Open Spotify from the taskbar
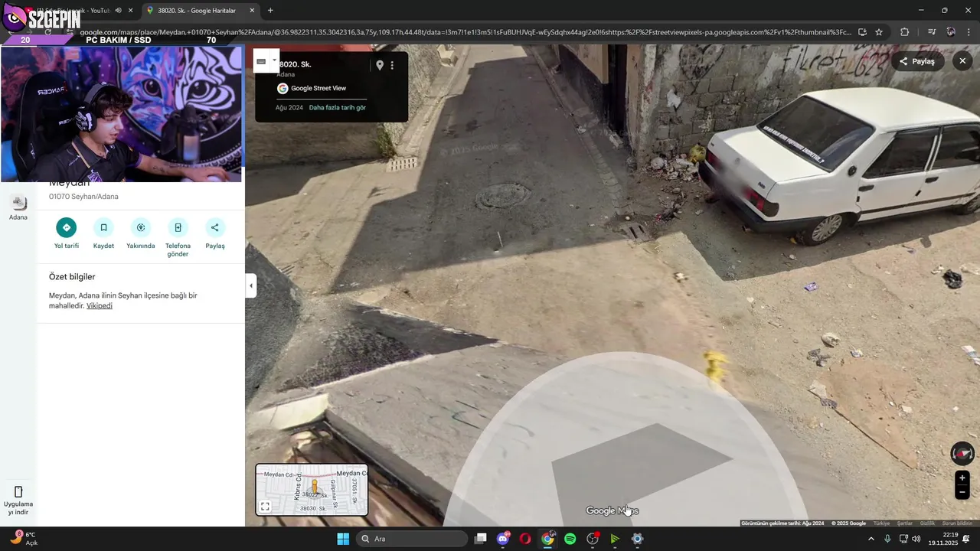The image size is (980, 551). (570, 539)
